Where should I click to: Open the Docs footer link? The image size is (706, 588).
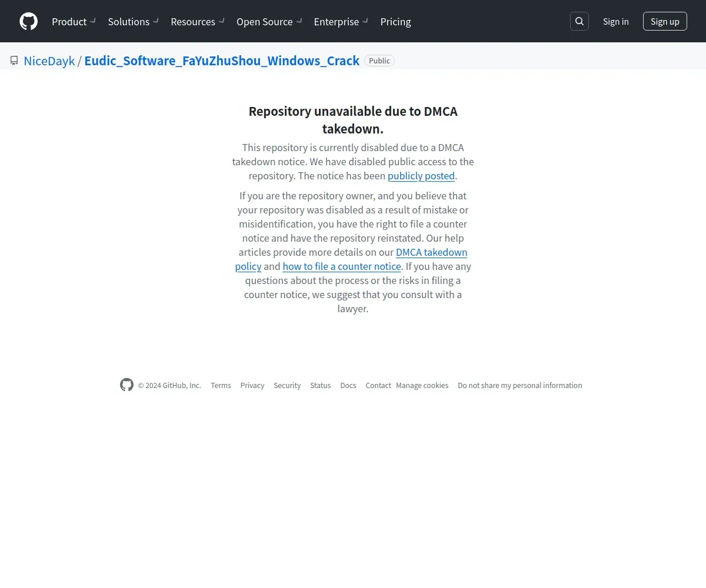click(348, 386)
